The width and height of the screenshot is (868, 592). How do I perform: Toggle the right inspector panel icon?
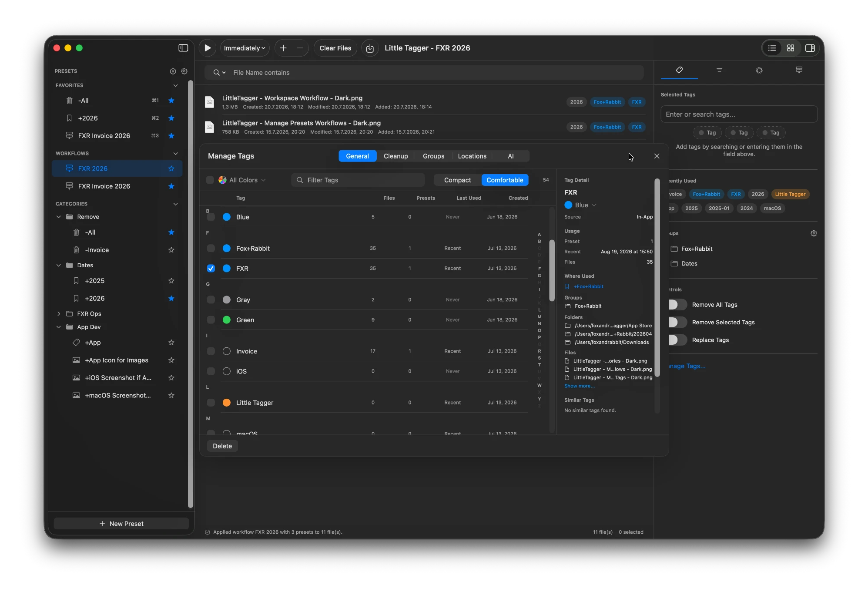coord(810,48)
